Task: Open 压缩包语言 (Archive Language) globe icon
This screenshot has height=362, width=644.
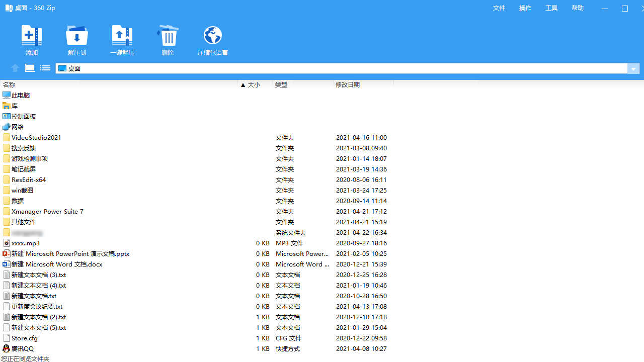Action: [x=212, y=40]
